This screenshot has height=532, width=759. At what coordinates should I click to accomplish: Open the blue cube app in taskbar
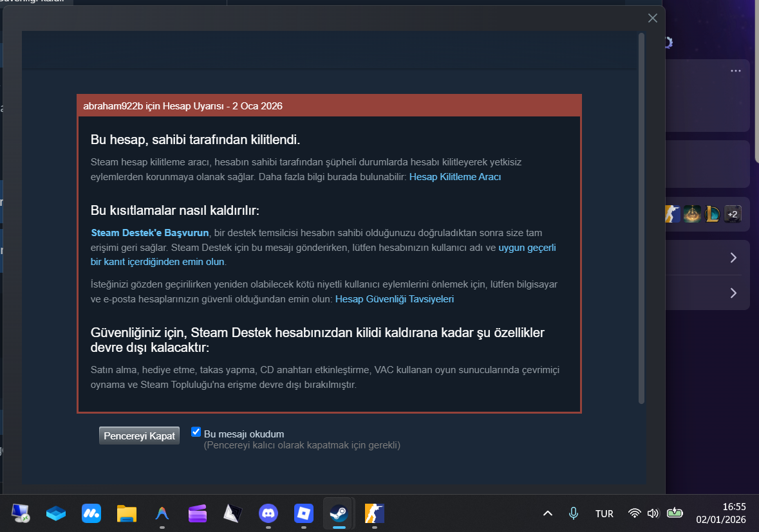click(56, 513)
